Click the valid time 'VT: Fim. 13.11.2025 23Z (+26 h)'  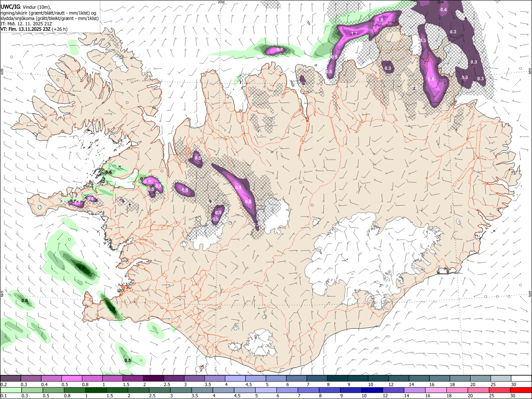tap(34, 29)
